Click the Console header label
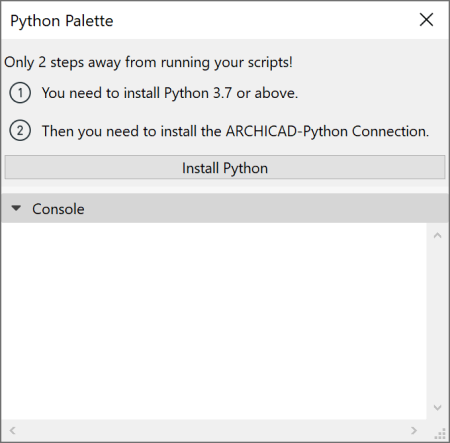 tap(58, 209)
